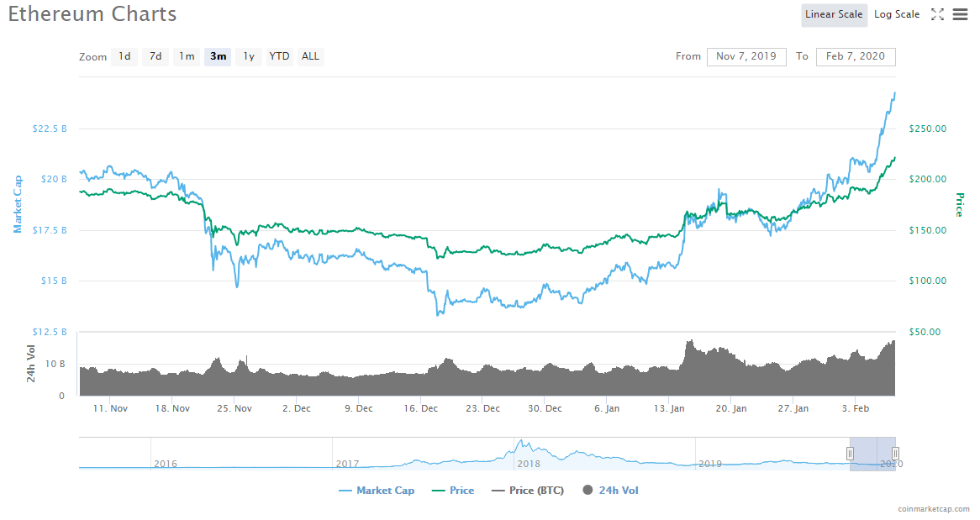Click the $20 B axis label
980x520 pixels.
tap(54, 180)
